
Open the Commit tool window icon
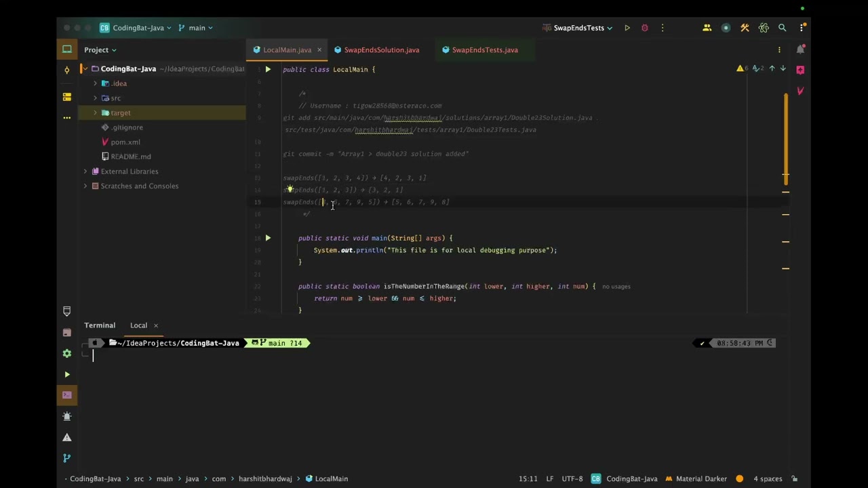(66, 70)
